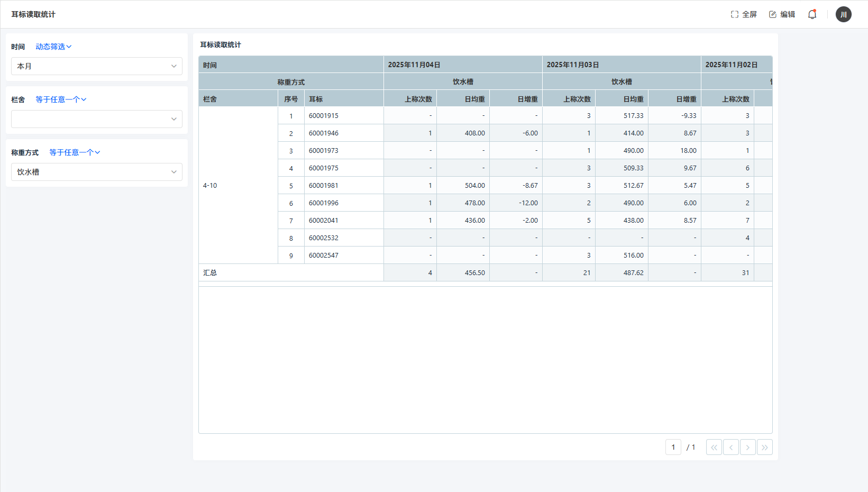Open the 时间 dropdown showing 本月

[x=97, y=66]
